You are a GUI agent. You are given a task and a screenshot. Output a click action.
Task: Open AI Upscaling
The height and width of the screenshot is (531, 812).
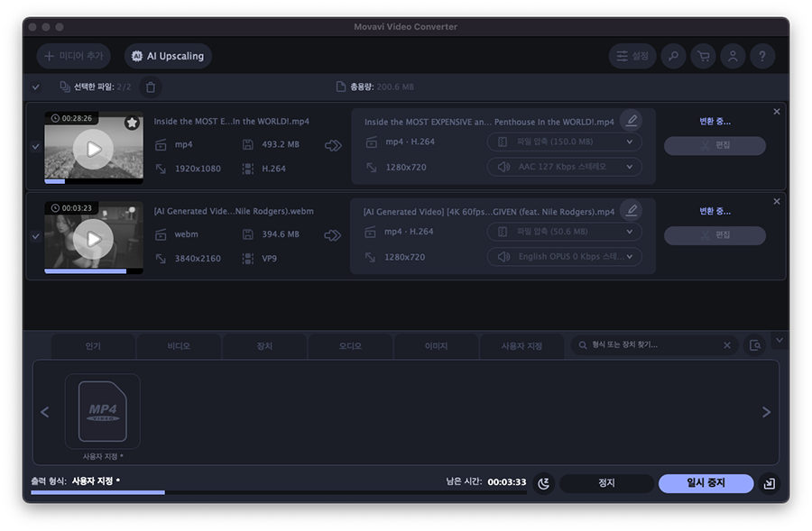pos(168,56)
